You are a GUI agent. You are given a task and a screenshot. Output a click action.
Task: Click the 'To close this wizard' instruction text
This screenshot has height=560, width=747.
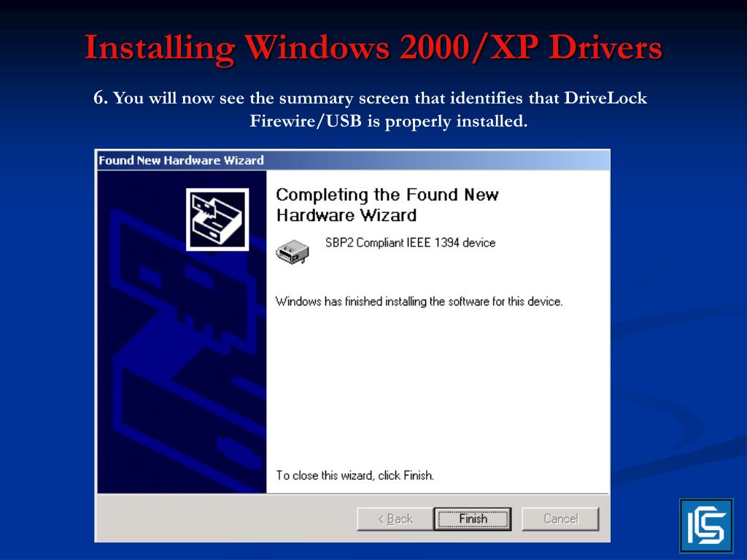355,475
